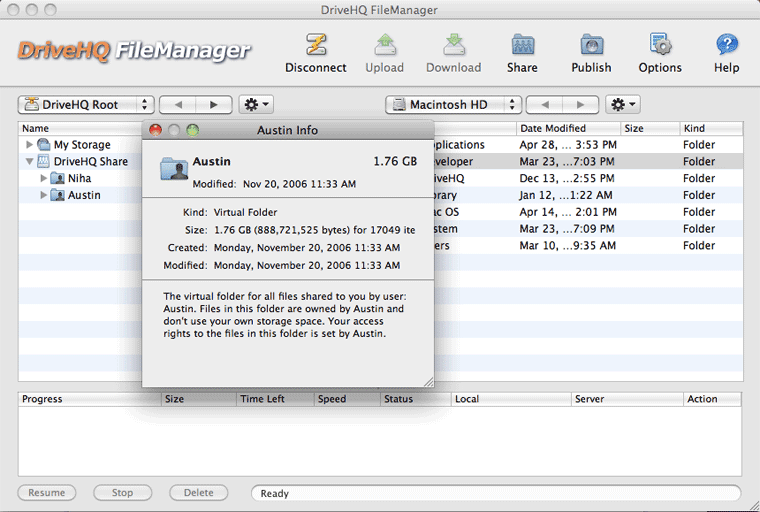Image resolution: width=760 pixels, height=512 pixels.
Task: Click the My Storage drive icon
Action: [x=44, y=144]
